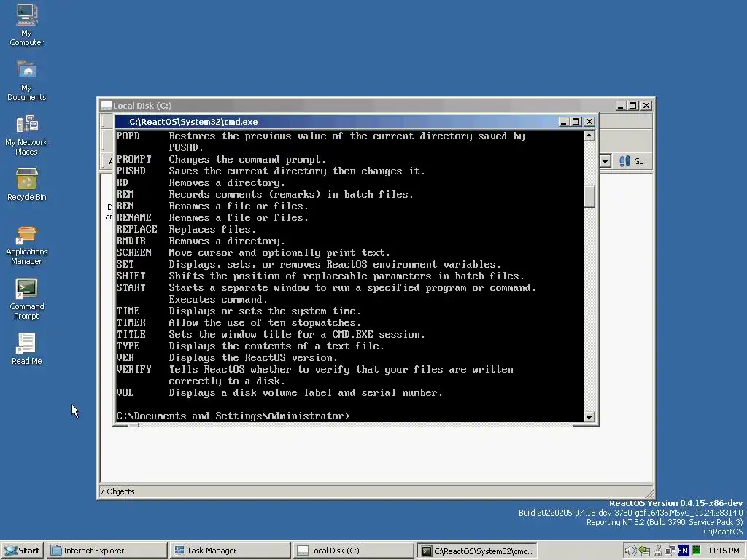747x560 pixels.
Task: Click '7 Objects' in the status bar
Action: coord(117,491)
